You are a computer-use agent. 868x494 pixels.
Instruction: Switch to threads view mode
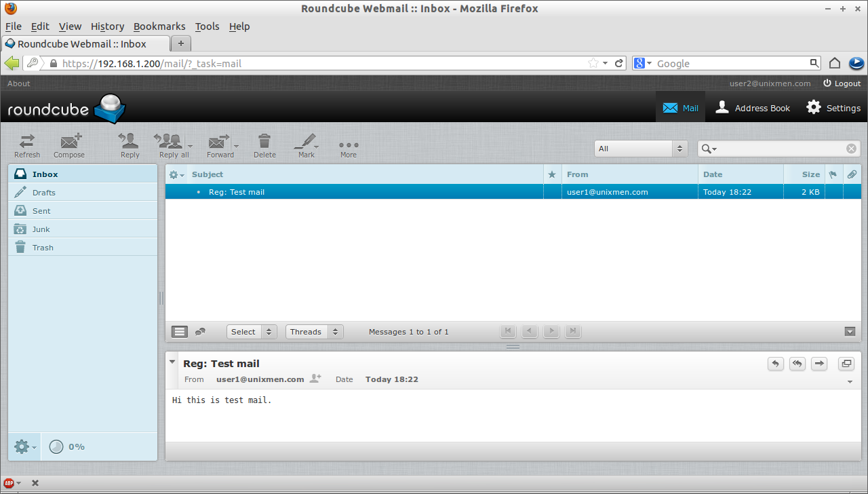coord(200,332)
